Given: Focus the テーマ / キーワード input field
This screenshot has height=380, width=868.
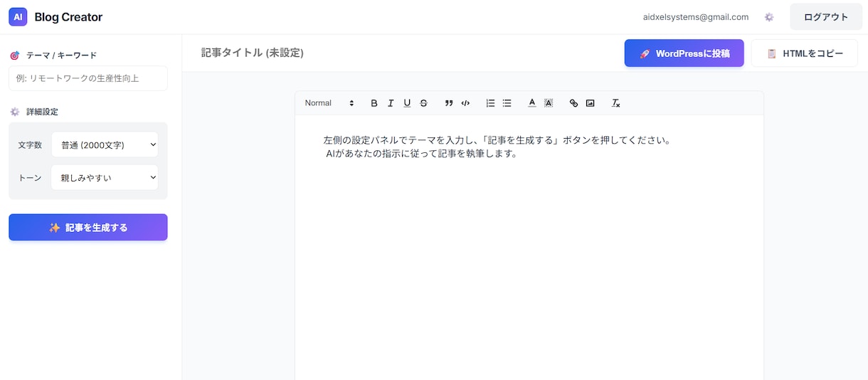Looking at the screenshot, I should tap(88, 78).
